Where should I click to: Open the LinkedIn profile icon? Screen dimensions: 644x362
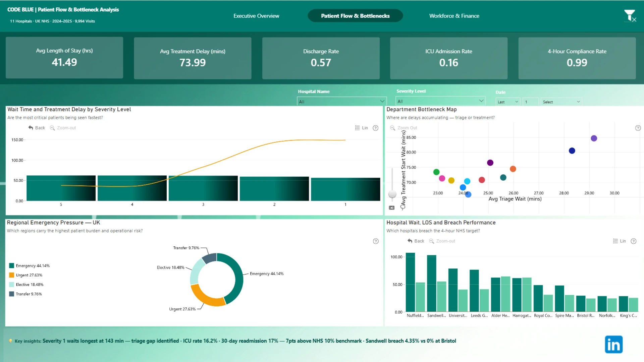[x=613, y=344]
